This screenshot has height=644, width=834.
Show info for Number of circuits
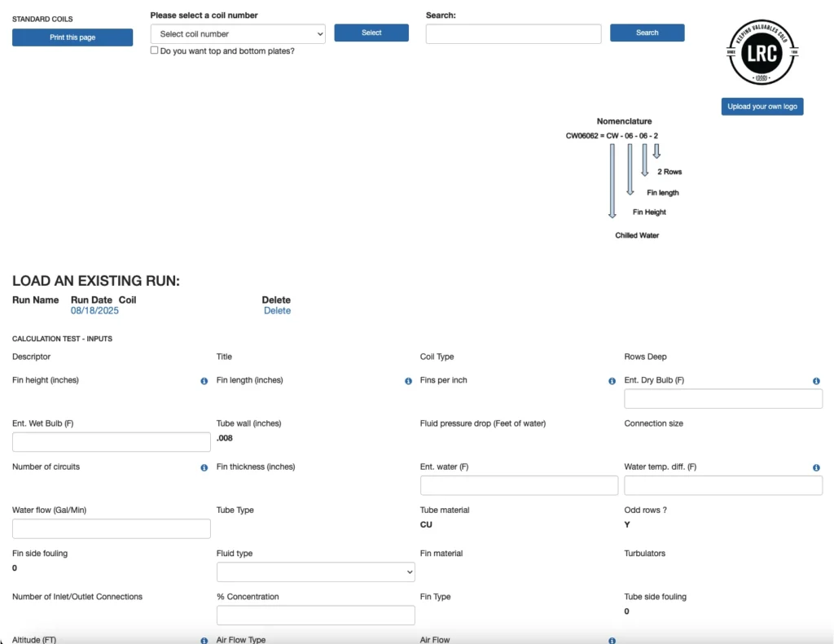pos(204,468)
